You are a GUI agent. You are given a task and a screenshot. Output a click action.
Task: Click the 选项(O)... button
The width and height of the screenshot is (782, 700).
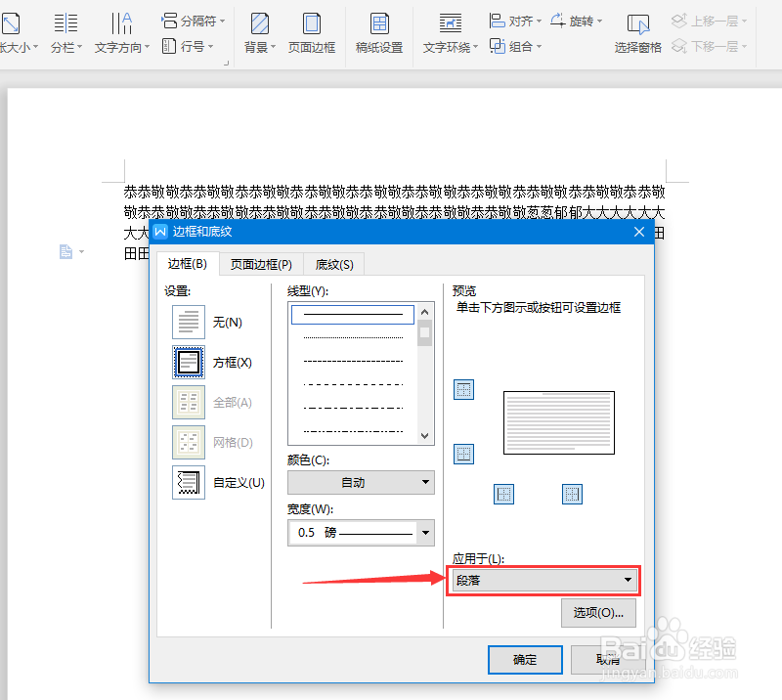(598, 613)
